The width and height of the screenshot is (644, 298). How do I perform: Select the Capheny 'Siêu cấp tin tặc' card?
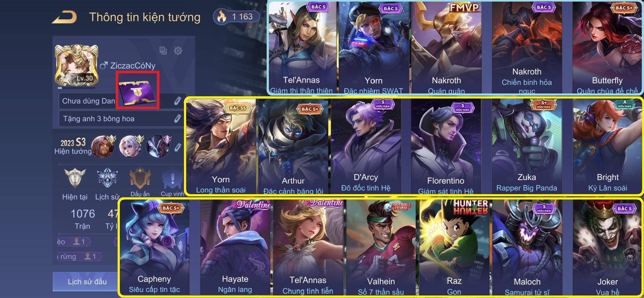[154, 248]
